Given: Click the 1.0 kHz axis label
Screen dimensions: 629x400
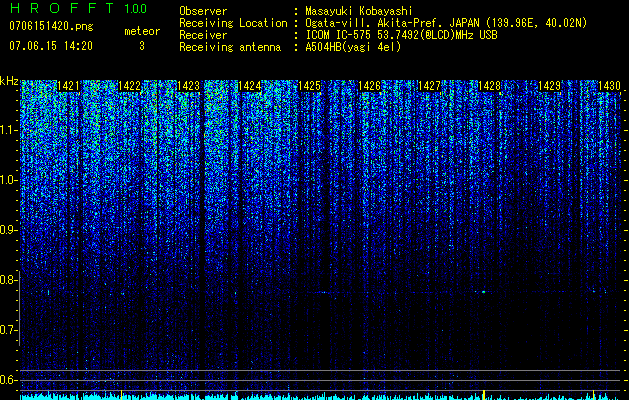Looking at the screenshot, I should pyautogui.click(x=7, y=180).
